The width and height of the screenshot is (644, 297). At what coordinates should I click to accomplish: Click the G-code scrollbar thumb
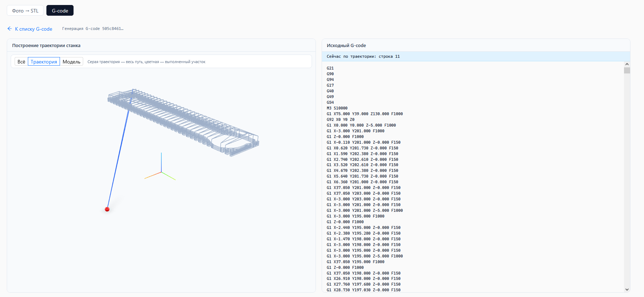click(627, 70)
